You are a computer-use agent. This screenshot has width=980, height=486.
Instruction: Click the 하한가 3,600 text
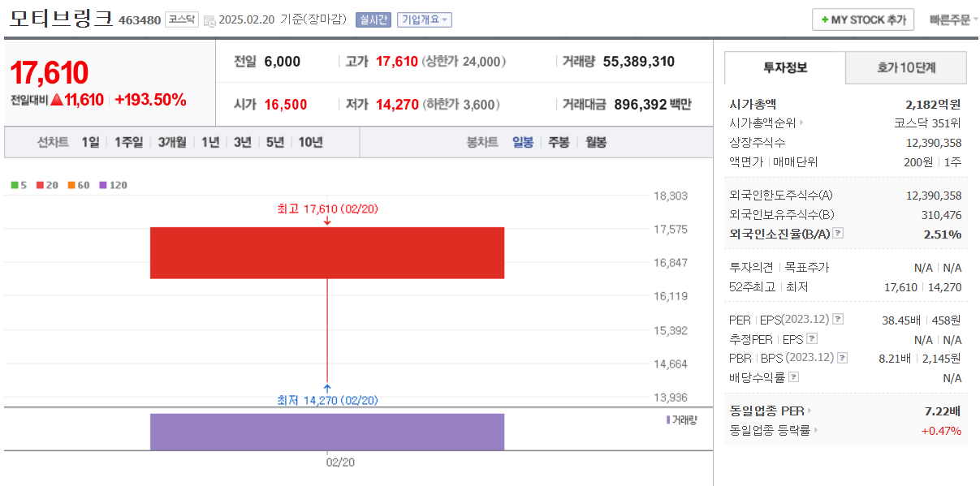click(x=460, y=105)
